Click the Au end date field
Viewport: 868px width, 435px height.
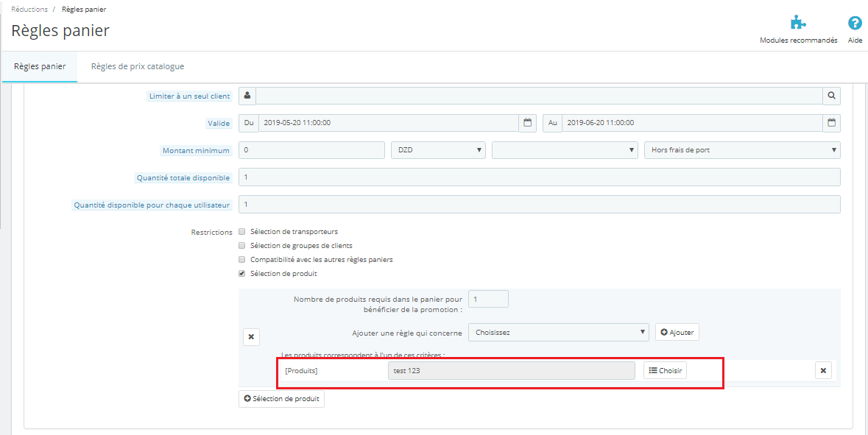692,123
